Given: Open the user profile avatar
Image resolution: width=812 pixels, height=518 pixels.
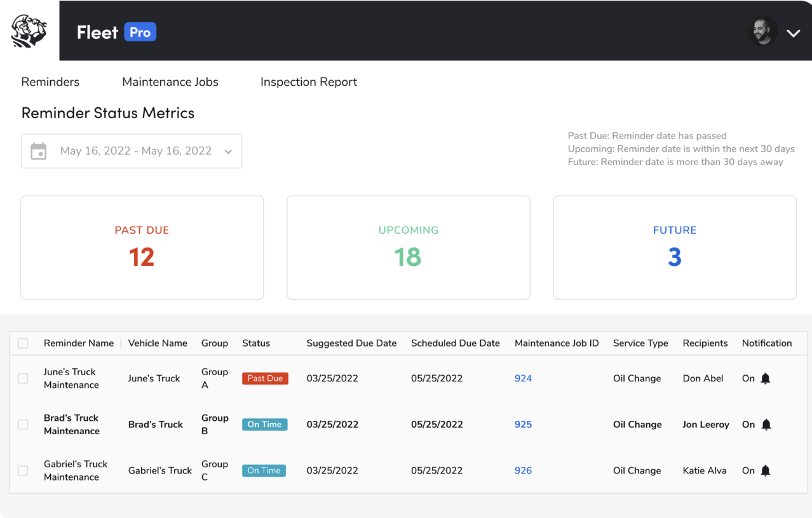Looking at the screenshot, I should tap(762, 31).
